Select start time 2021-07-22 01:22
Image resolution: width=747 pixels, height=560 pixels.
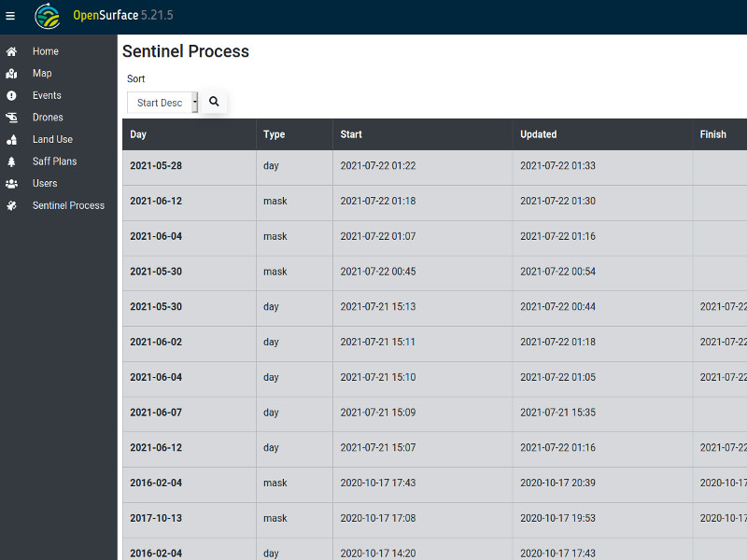378,166
